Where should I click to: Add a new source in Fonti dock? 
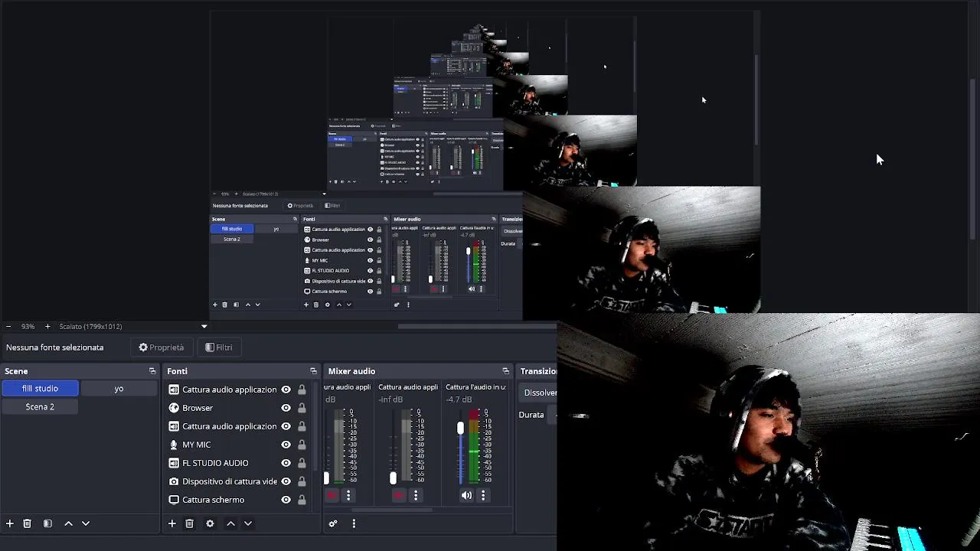[172, 523]
